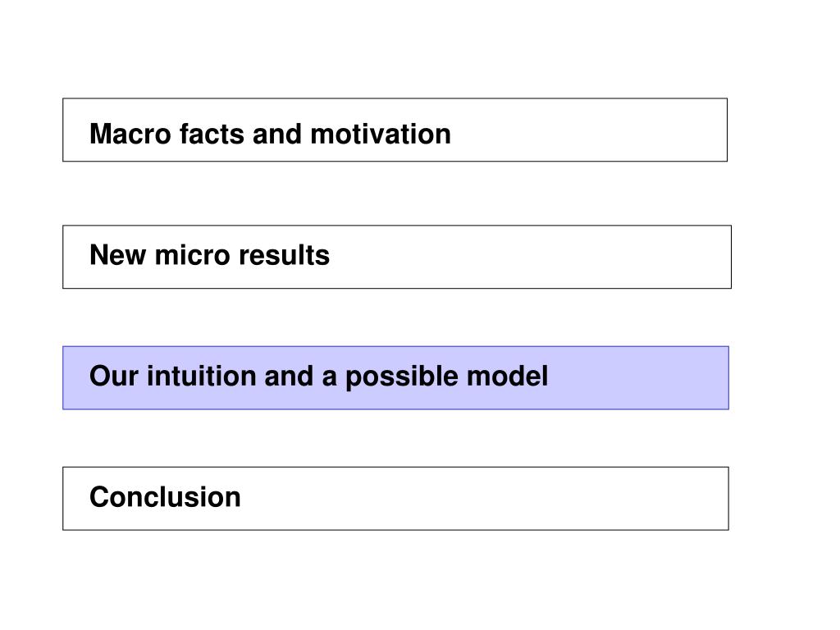Select the 'Macro facts and motivation' box

coord(395,130)
